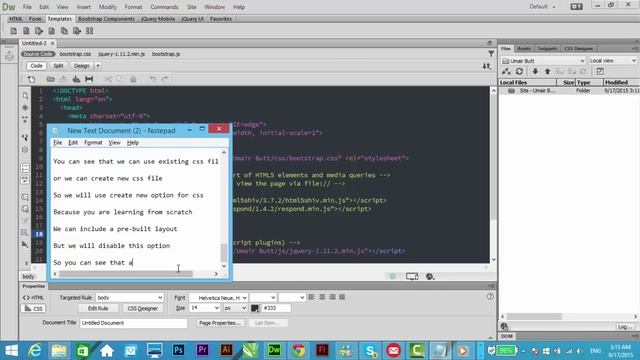Click the print toolbar icon

pos(89,79)
